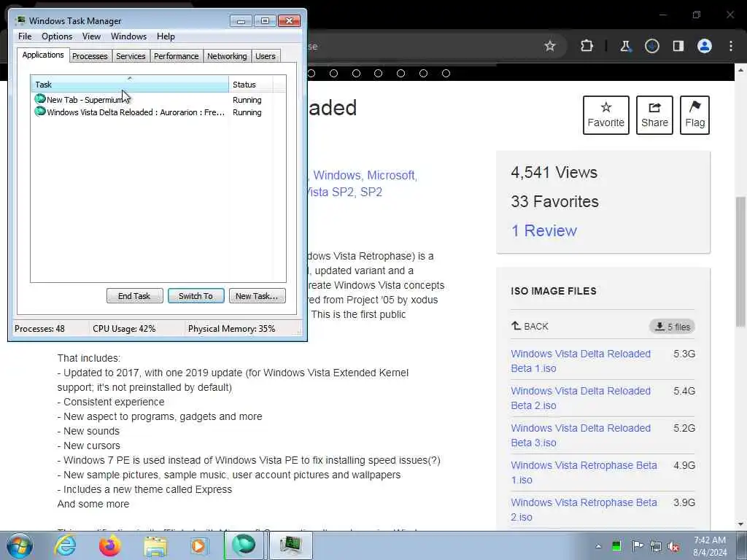The width and height of the screenshot is (747, 560).
Task: Switch to the Performance tab
Action: (176, 56)
